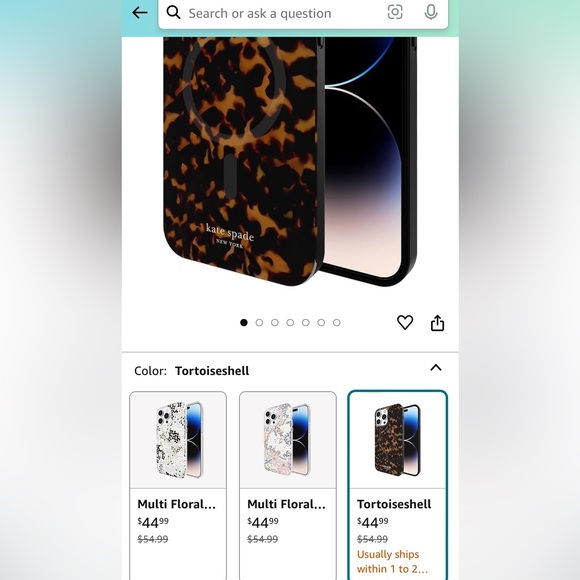
Task: Collapse the Color options chevron
Action: tap(436, 368)
